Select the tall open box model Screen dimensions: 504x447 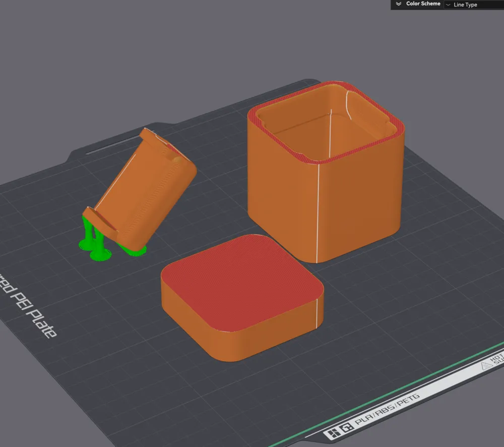point(326,171)
